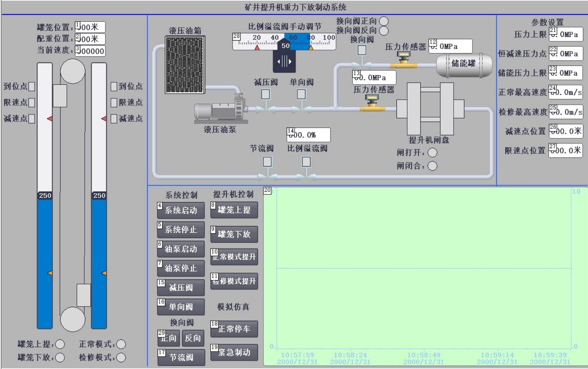
Task: Select the 换向阀反向 indicator
Action: pos(384,31)
